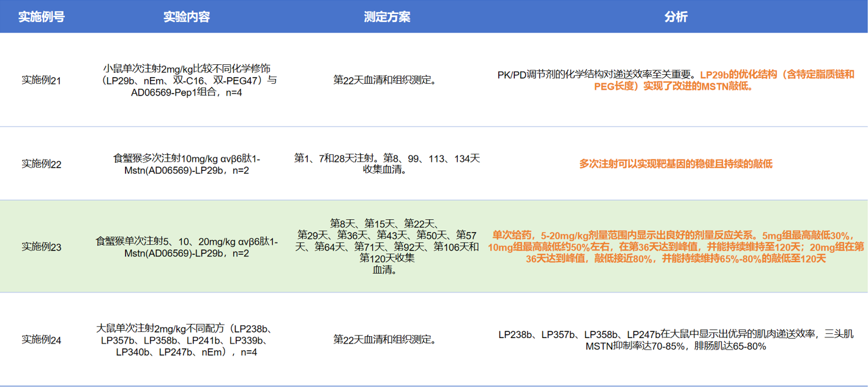This screenshot has width=868, height=387.
Task: Select the 实施例22 row label cell
Action: pos(41,163)
